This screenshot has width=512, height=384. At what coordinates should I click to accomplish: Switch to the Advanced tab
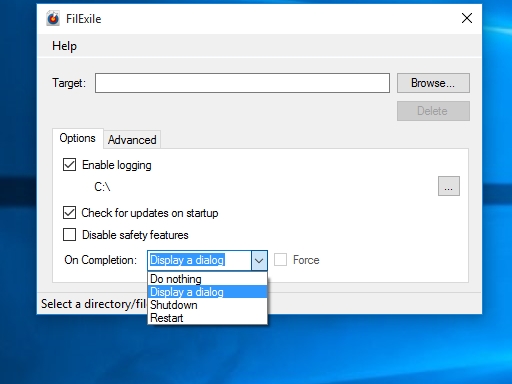[x=132, y=140]
